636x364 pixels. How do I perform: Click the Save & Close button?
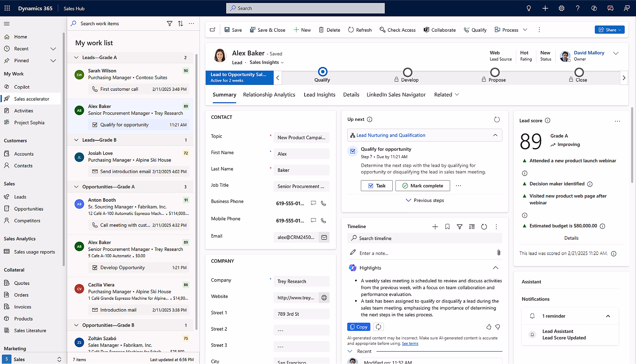click(x=268, y=30)
